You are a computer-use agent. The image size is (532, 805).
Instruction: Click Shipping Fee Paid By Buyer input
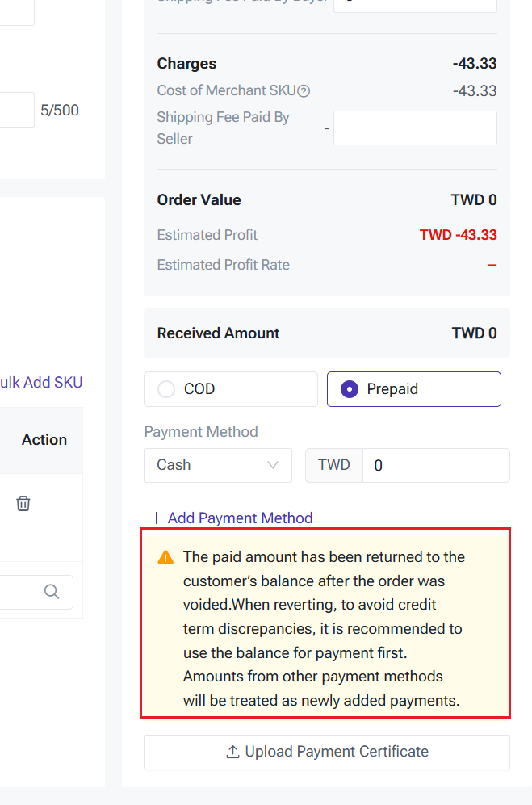tap(415, 4)
